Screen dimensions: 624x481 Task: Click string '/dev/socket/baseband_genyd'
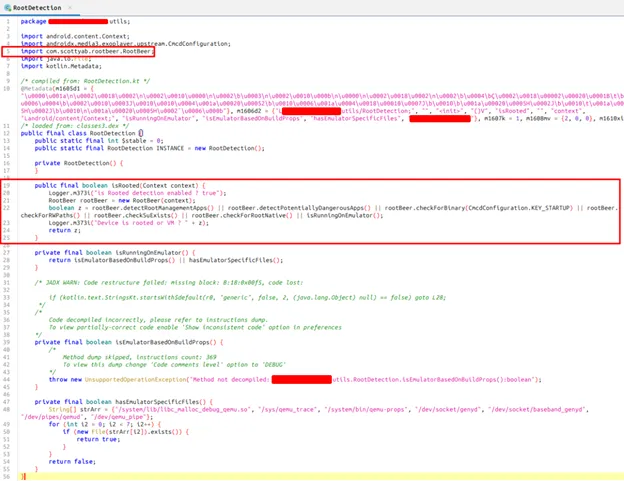(x=537, y=409)
